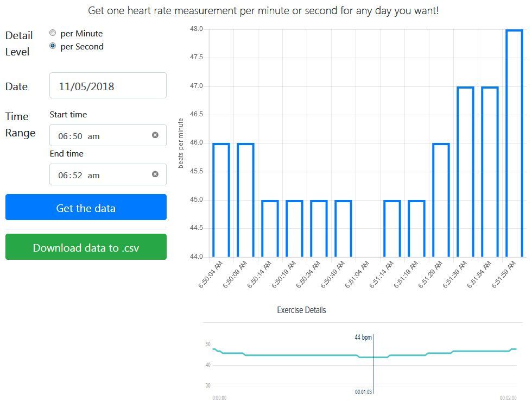Click the 'Date' label
This screenshot has width=532, height=406.
16,86
